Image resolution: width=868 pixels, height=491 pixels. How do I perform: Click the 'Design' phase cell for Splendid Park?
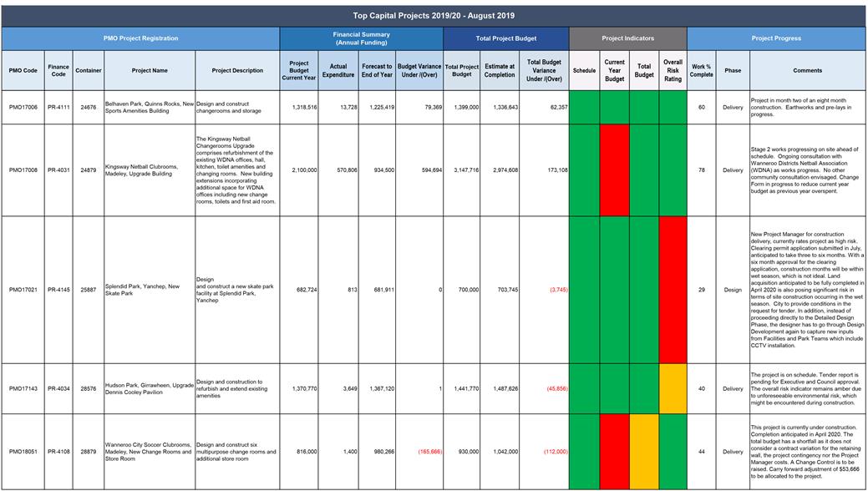pos(733,290)
